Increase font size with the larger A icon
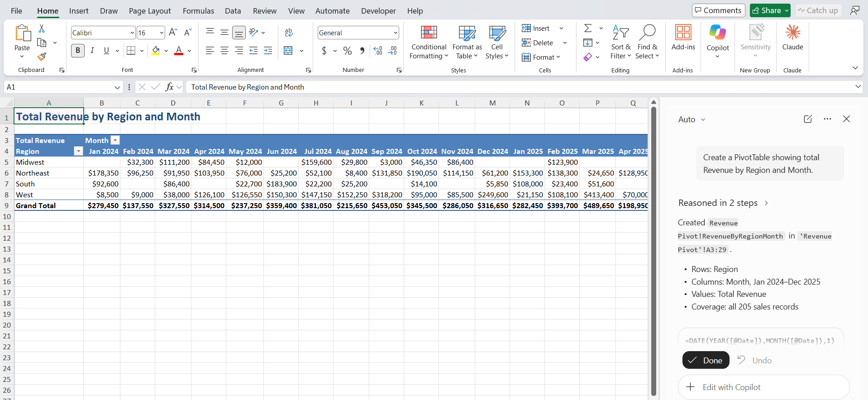 (x=173, y=32)
